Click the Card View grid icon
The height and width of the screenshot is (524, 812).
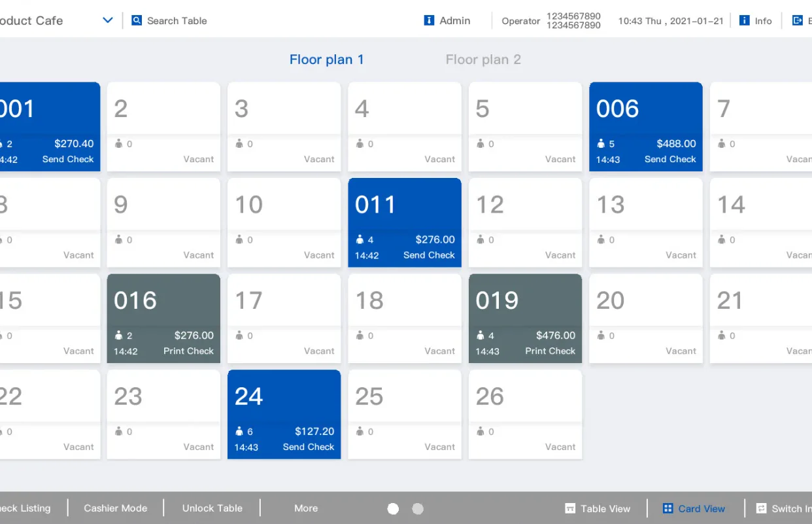668,508
